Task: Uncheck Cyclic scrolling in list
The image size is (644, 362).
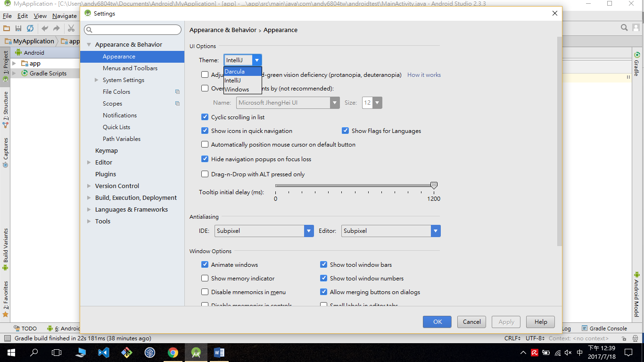Action: coord(205,117)
